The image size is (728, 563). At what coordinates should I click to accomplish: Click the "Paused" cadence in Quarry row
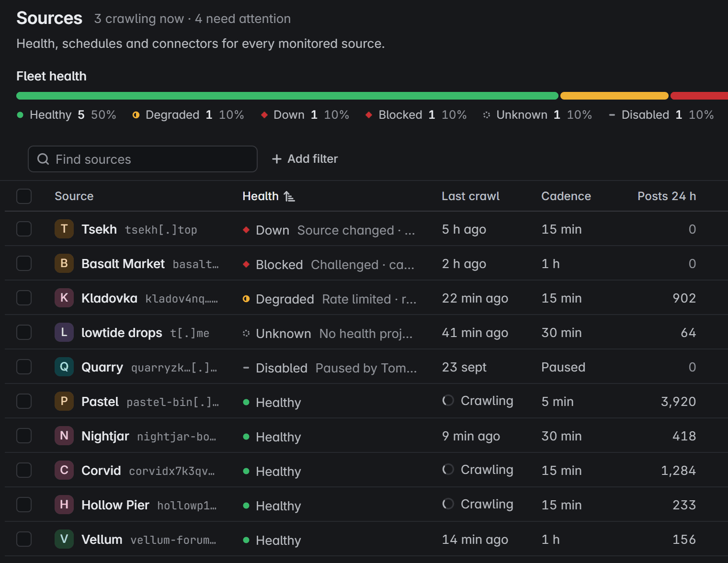(563, 367)
